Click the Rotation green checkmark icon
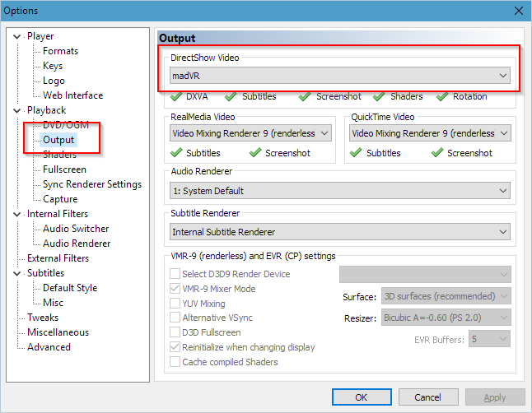This screenshot has width=532, height=413. point(442,96)
